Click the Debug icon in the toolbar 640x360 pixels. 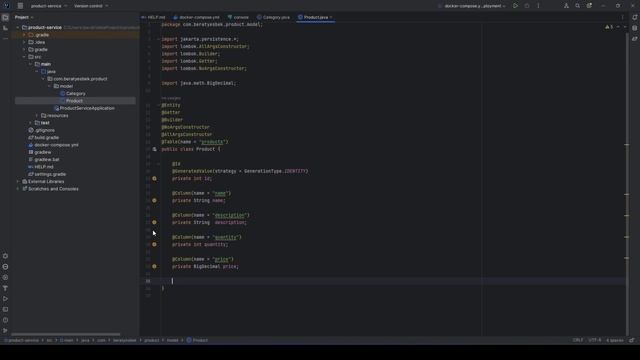click(527, 6)
